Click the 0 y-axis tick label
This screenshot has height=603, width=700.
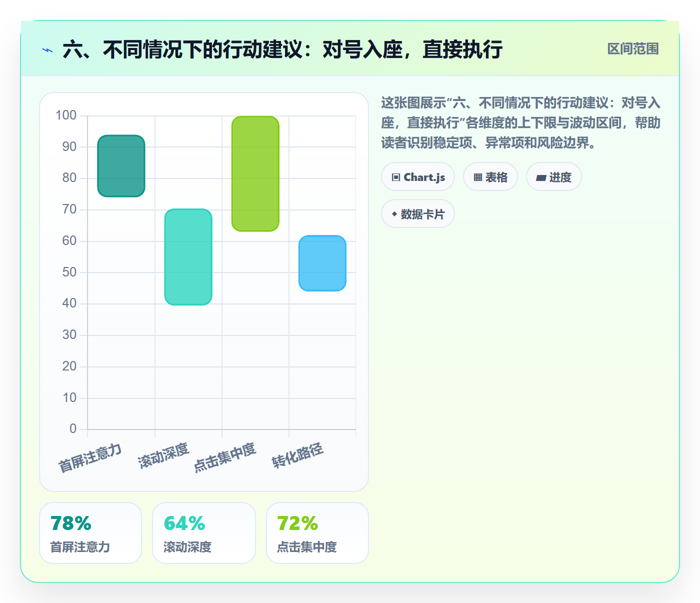73,428
